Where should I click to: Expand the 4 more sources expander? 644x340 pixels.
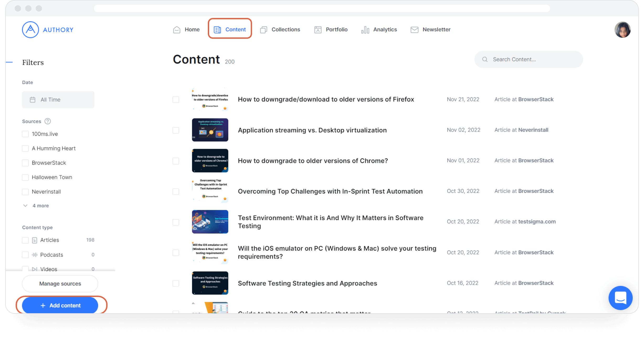coord(36,206)
